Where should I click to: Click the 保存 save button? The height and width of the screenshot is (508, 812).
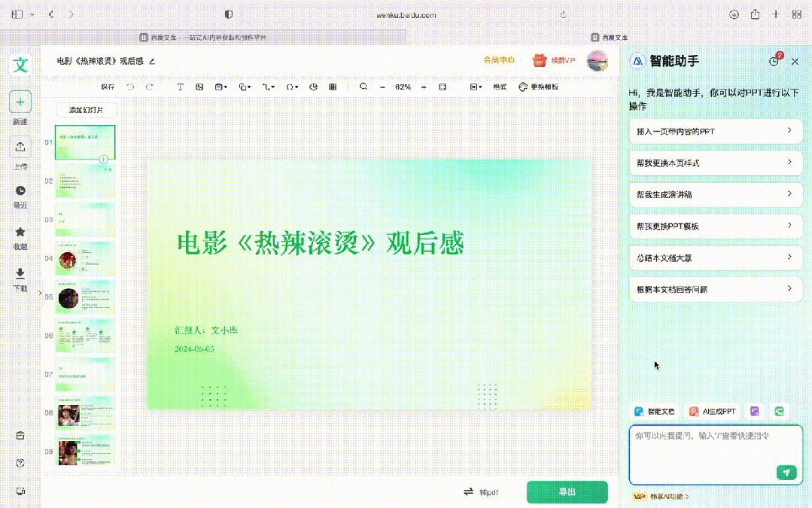coord(108,87)
